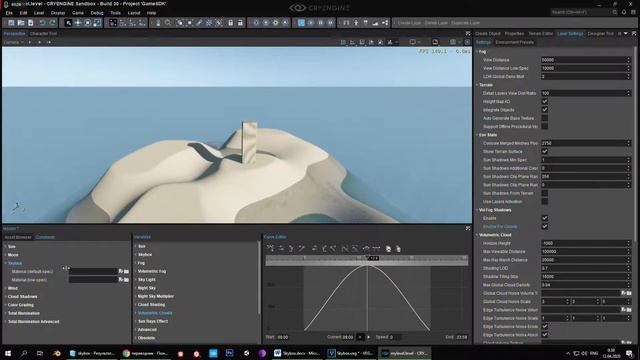This screenshot has width=640, height=360.
Task: Open Windows Start menu
Action: pyautogui.click(x=7, y=353)
